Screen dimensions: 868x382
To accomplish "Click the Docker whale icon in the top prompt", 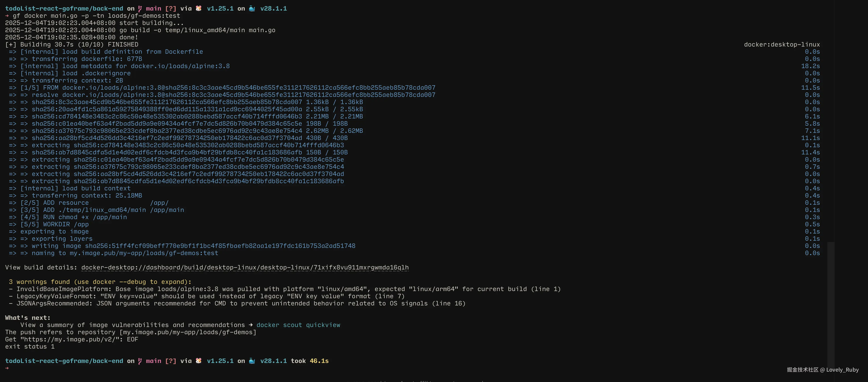I will click(x=252, y=8).
